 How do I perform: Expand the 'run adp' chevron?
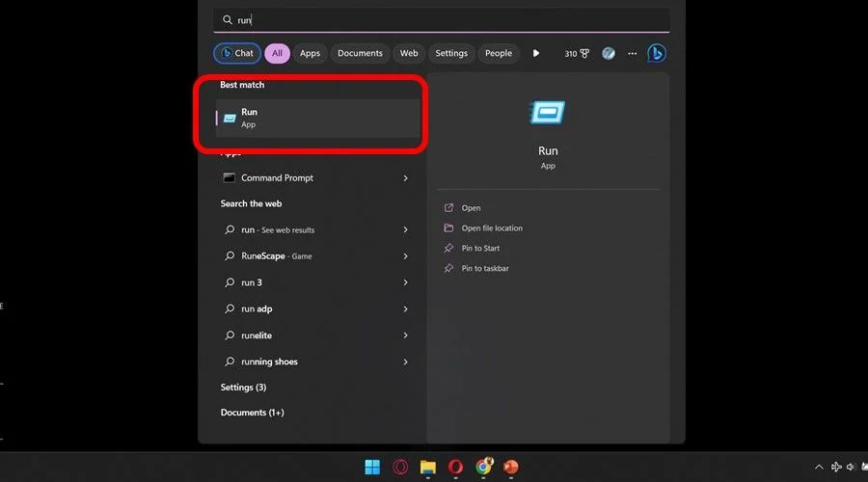(406, 308)
